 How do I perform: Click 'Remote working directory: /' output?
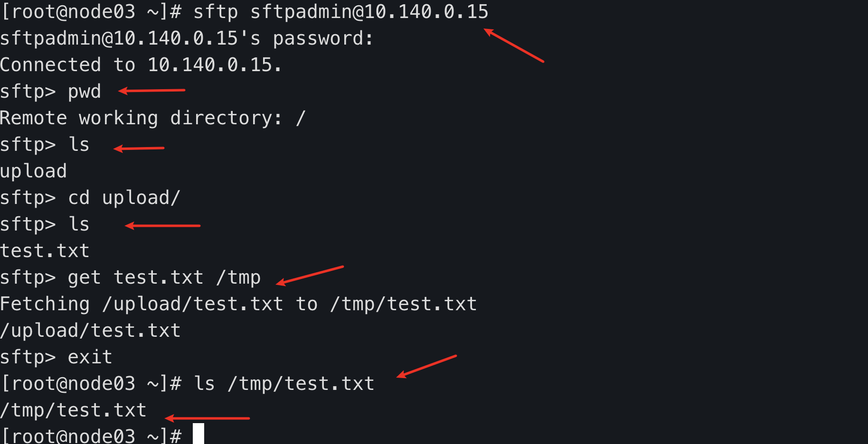(152, 118)
